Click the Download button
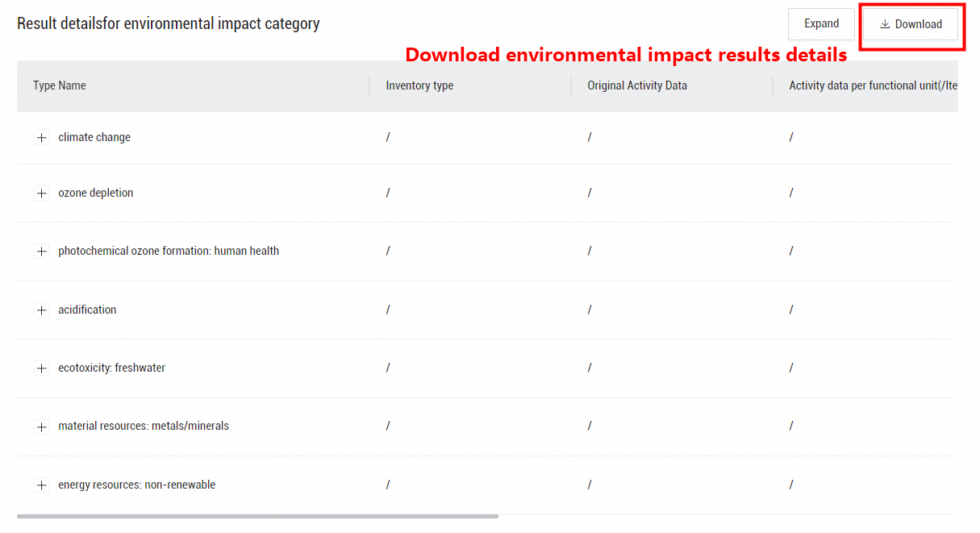The width and height of the screenshot is (980, 533). 911,24
